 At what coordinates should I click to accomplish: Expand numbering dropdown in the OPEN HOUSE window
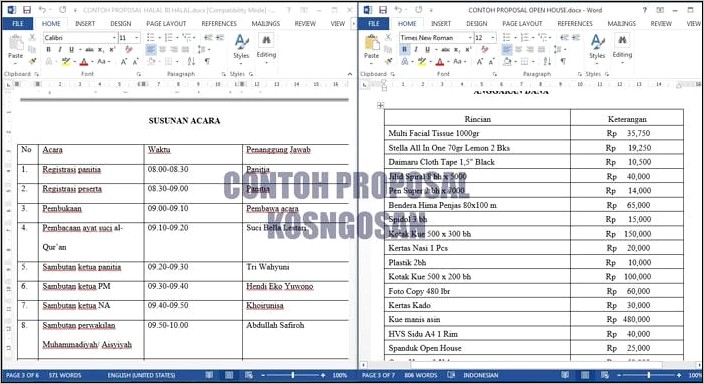(532, 38)
